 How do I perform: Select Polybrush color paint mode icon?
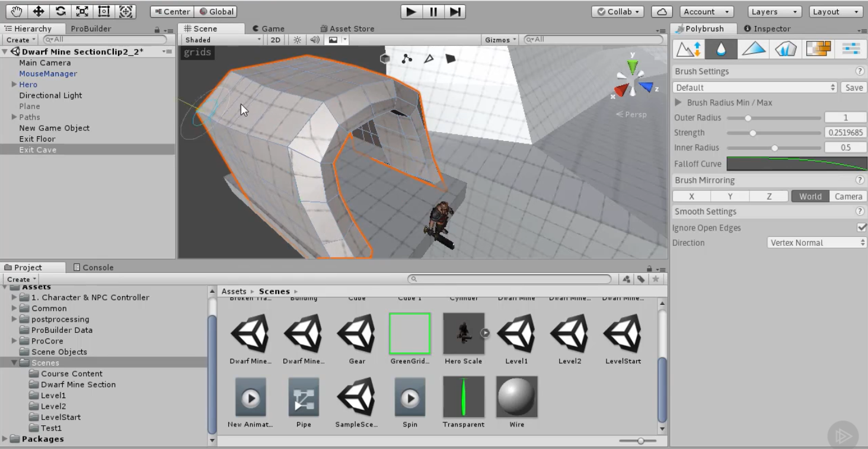[754, 49]
